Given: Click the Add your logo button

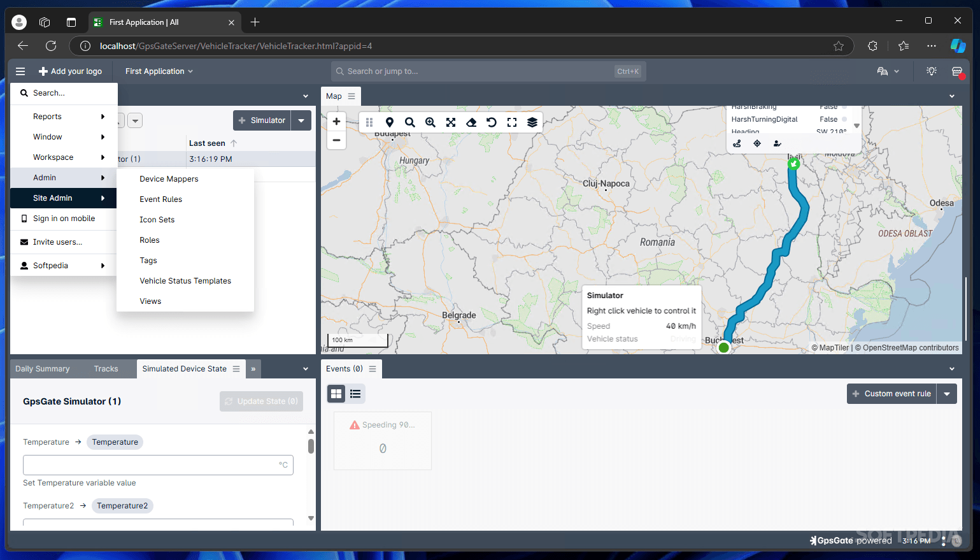Looking at the screenshot, I should click(70, 71).
